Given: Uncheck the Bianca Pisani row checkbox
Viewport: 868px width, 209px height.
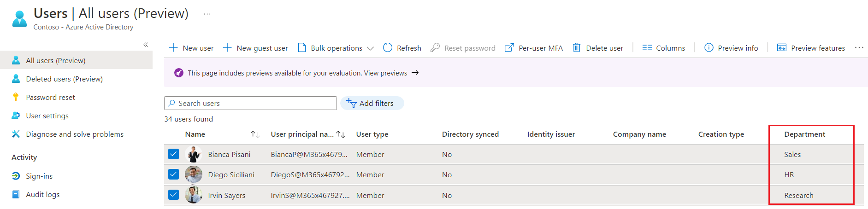Looking at the screenshot, I should pyautogui.click(x=173, y=154).
